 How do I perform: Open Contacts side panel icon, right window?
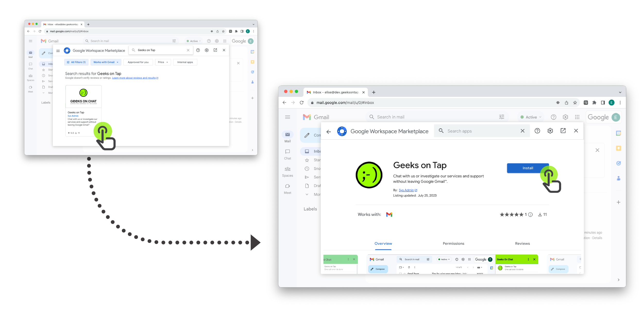point(618,178)
